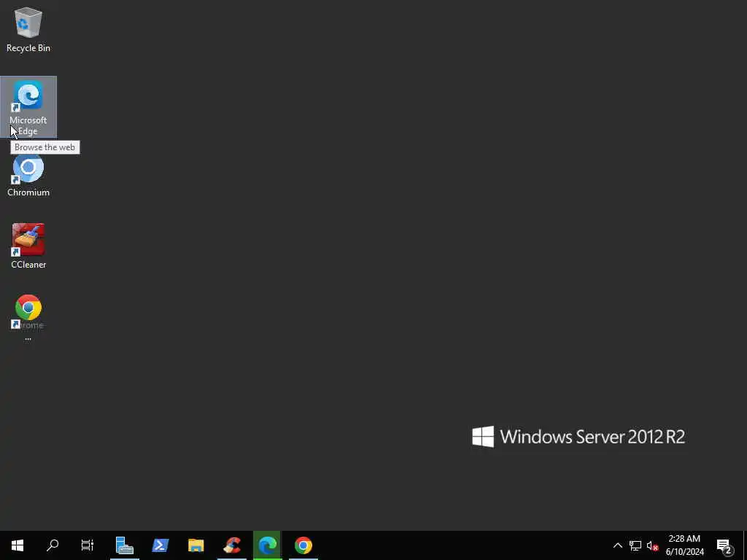Click the 'Microsoft Edge' icon label
The width and height of the screenshot is (747, 560).
click(x=28, y=125)
